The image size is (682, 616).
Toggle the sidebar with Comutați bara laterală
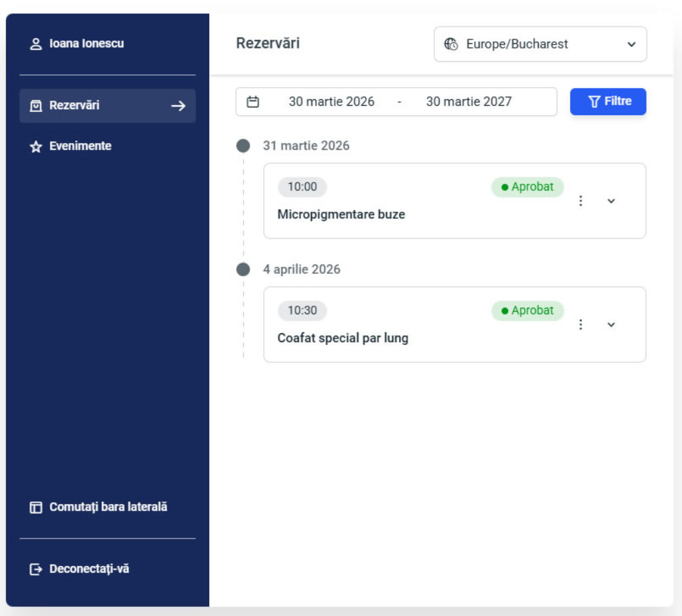click(99, 507)
